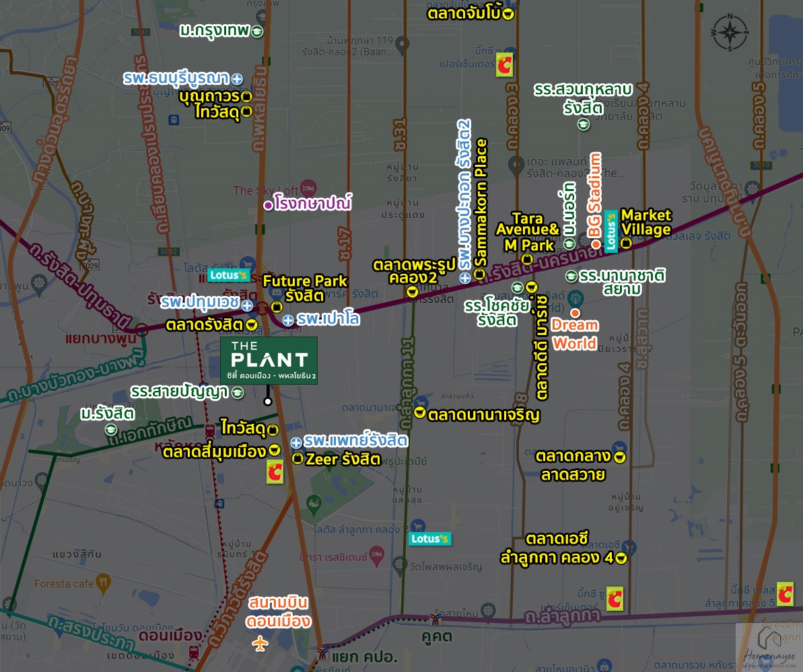Screen dimensions: 803x672
Task: Click the ไทวัสดุ label above ตลาดสี่มุมเมือง
Action: coord(243,427)
